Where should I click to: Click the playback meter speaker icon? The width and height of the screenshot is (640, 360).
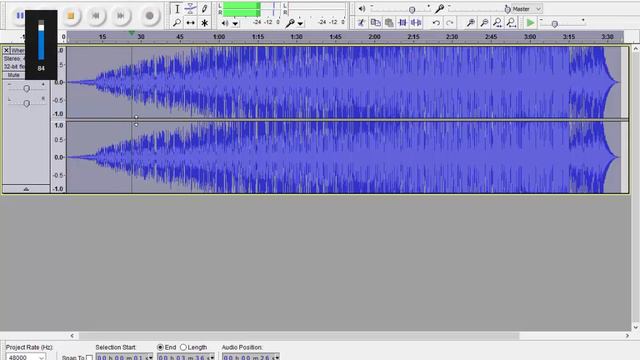click(224, 23)
